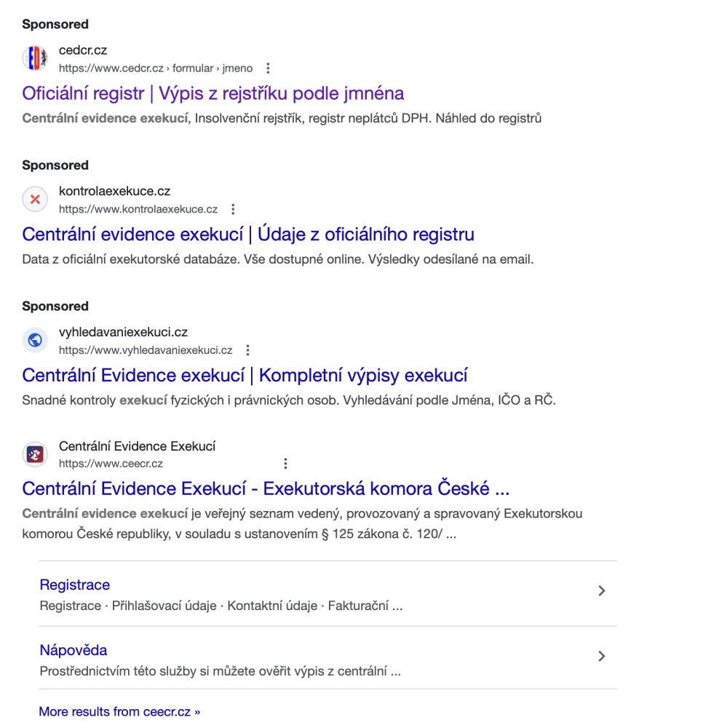
Task: Open three-dot options for kontrolaexekuce.cz ad
Action: (233, 210)
